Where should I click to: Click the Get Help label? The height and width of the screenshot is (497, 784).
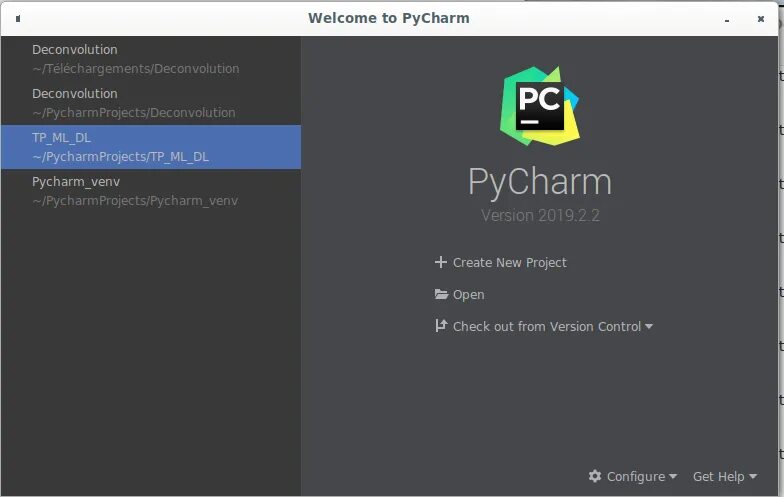pyautogui.click(x=718, y=476)
